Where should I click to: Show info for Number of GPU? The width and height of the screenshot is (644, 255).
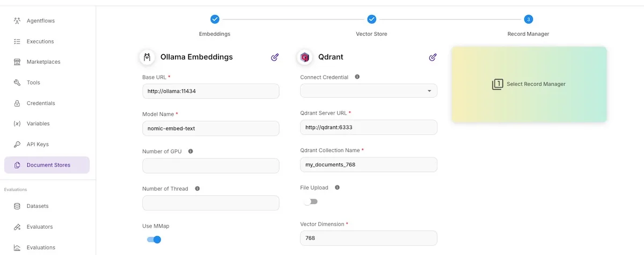[x=191, y=151]
